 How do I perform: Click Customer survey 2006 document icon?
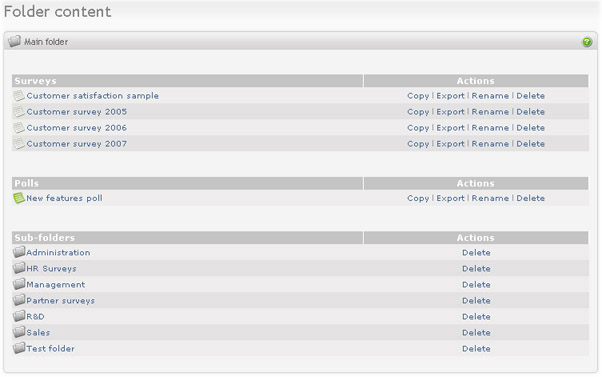pos(19,128)
